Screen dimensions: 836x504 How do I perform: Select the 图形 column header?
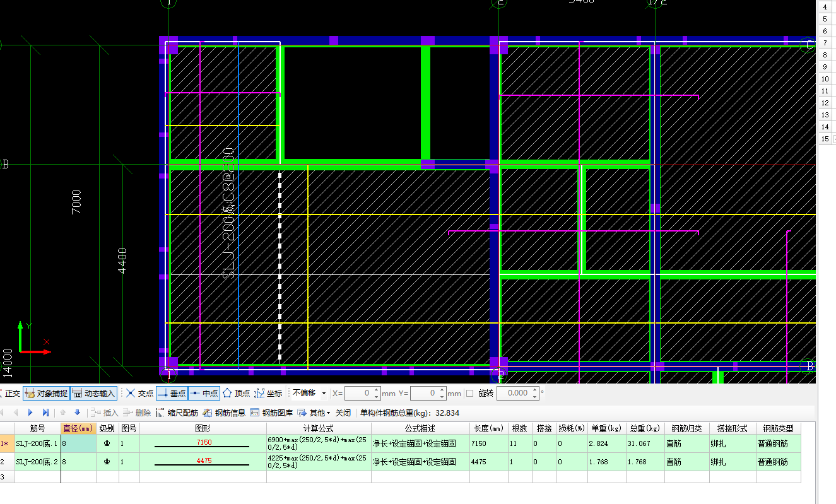(203, 428)
